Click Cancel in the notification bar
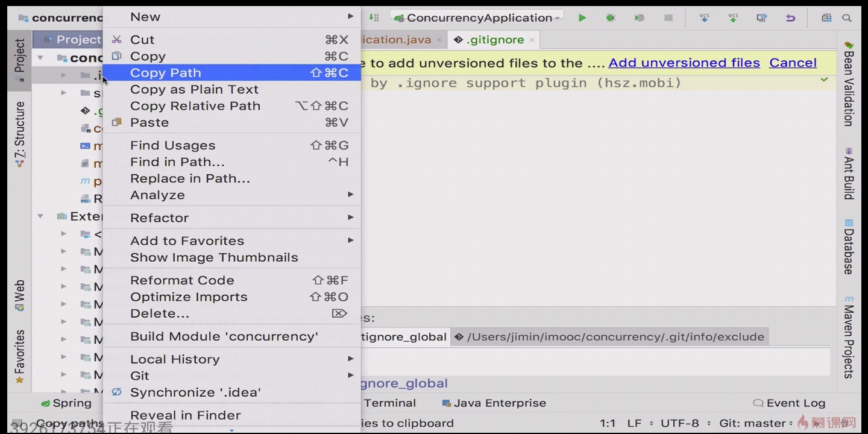The image size is (868, 434). coord(793,63)
